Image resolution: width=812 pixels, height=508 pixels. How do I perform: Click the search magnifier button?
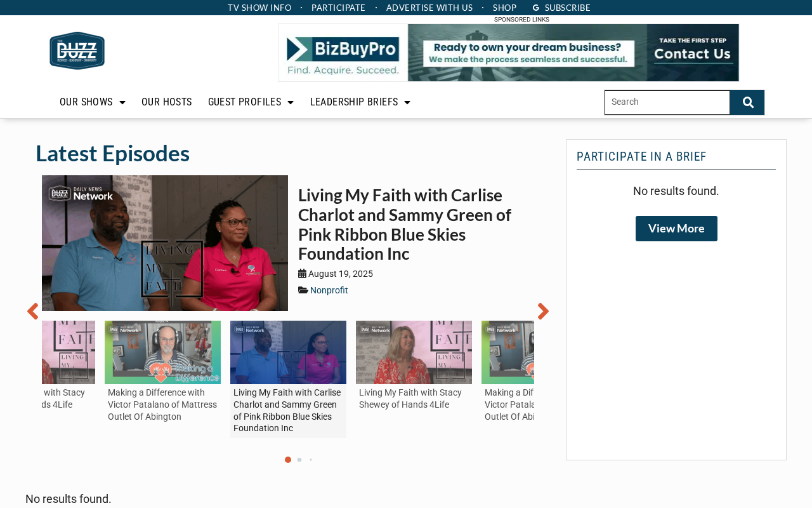[747, 102]
